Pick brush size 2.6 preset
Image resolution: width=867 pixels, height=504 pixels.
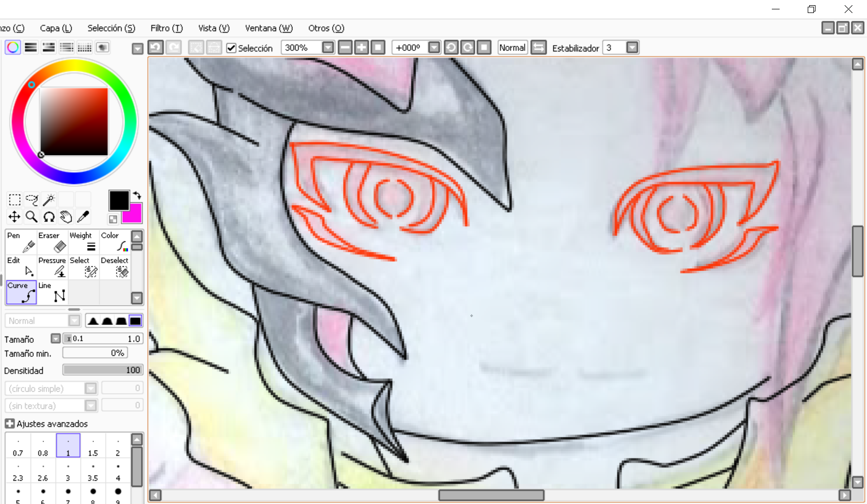pyautogui.click(x=43, y=471)
